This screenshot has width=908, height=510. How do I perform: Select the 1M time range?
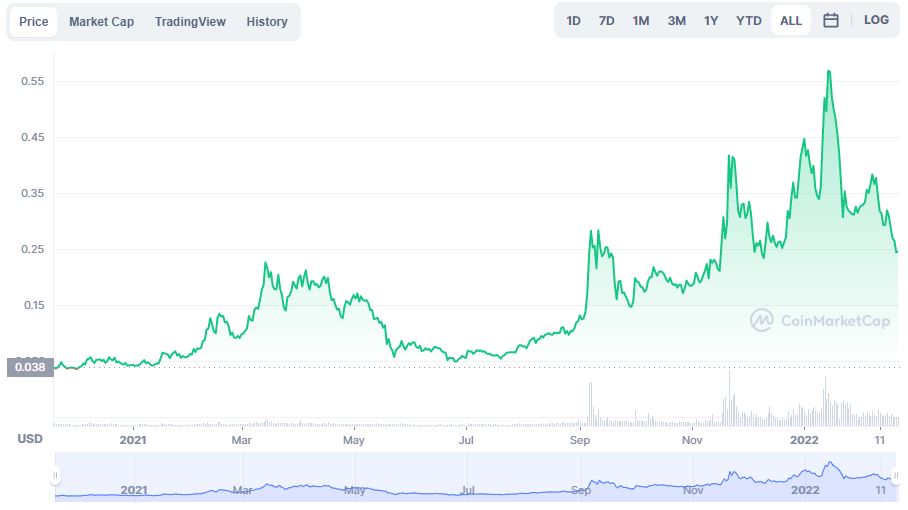640,21
